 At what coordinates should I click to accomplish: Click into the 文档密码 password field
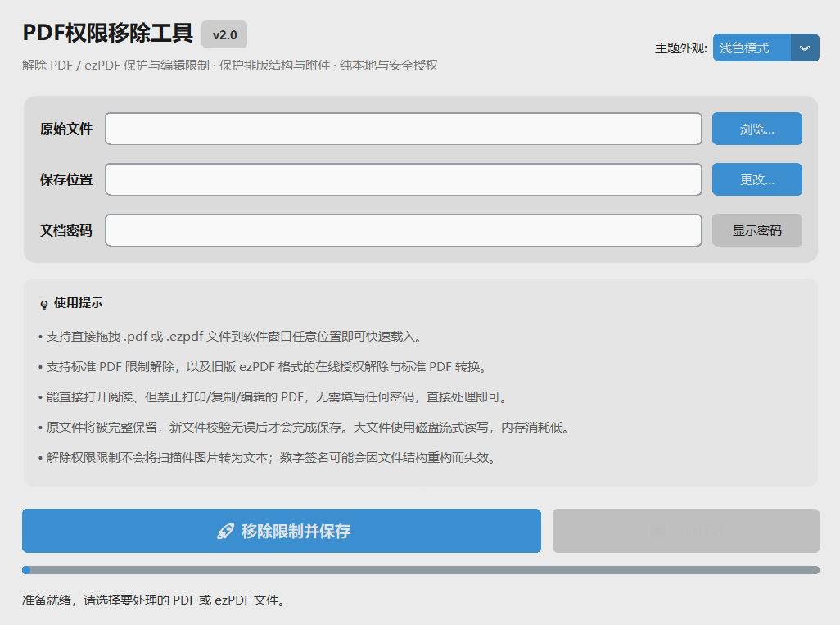pyautogui.click(x=404, y=230)
